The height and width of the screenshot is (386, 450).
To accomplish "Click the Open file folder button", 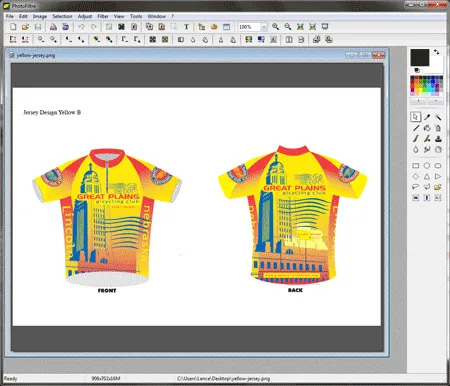I will click(x=25, y=27).
